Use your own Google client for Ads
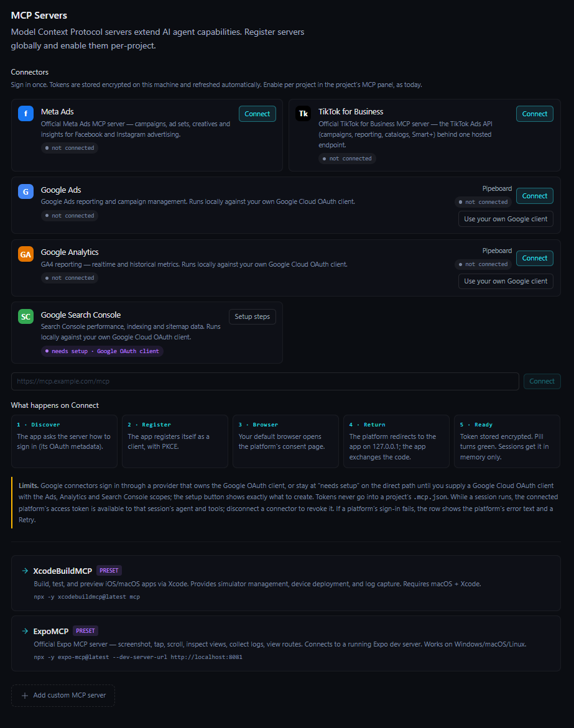 [x=506, y=219]
